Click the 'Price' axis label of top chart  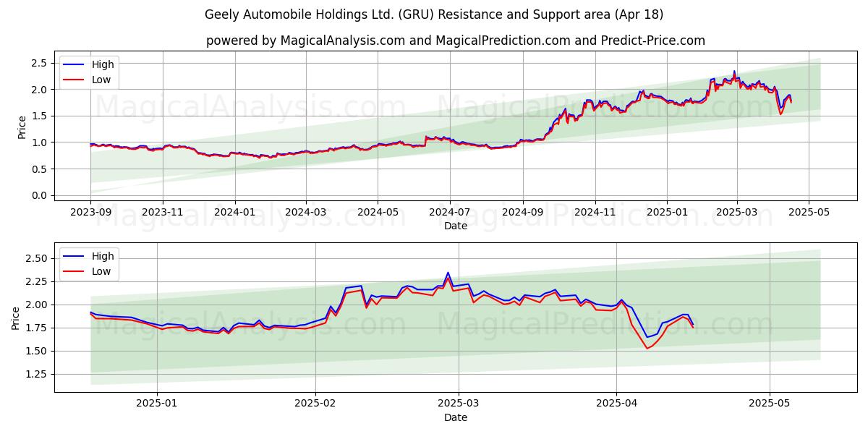[22, 127]
